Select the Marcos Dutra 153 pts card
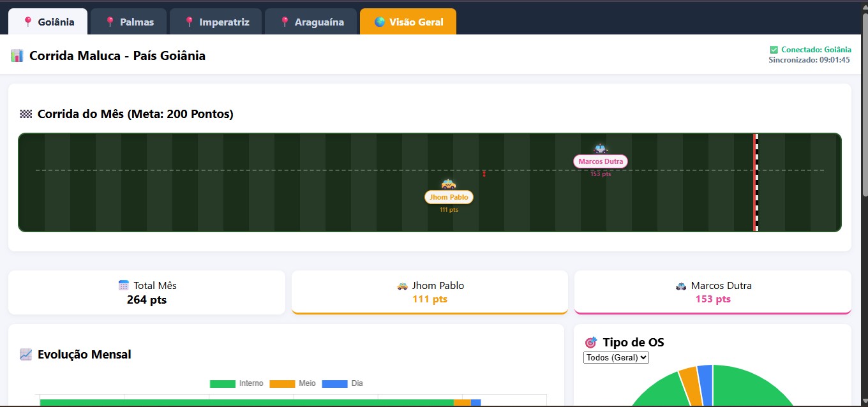This screenshot has height=407, width=868. pyautogui.click(x=713, y=292)
